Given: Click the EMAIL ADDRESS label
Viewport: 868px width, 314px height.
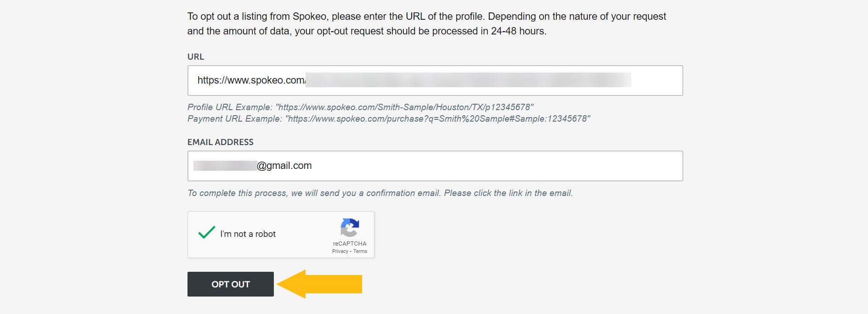Looking at the screenshot, I should [x=220, y=142].
